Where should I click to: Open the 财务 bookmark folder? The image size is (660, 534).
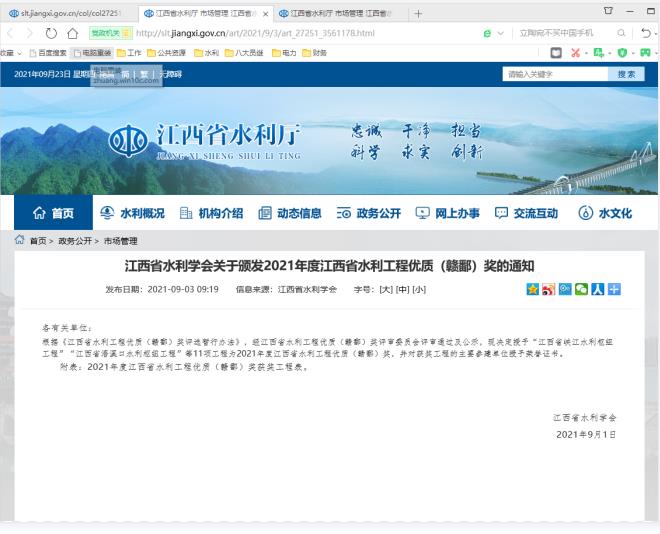pos(314,53)
